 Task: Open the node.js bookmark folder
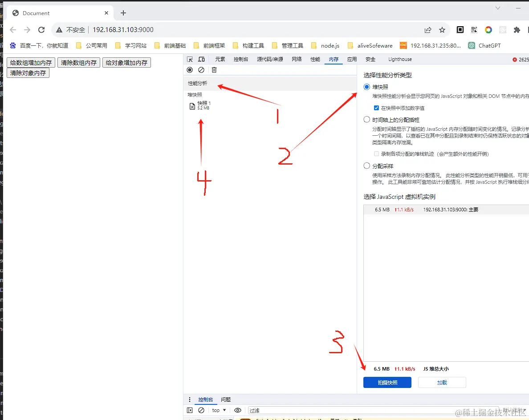pyautogui.click(x=325, y=45)
